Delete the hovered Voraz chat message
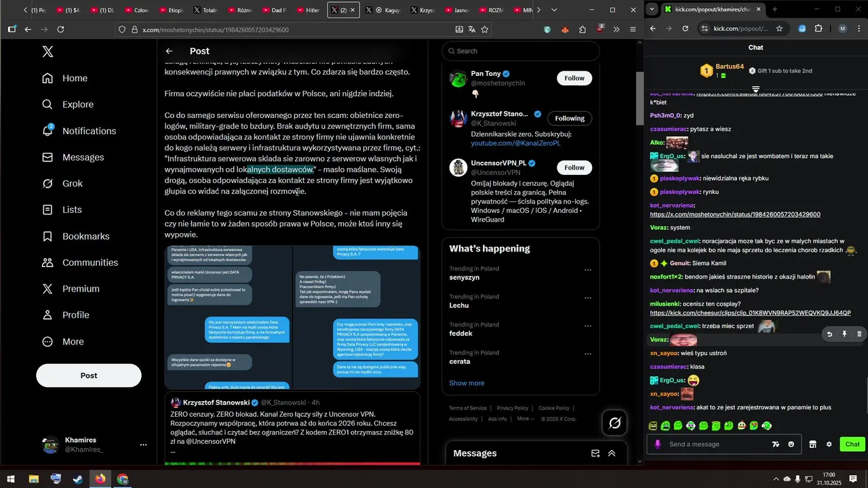 859,334
